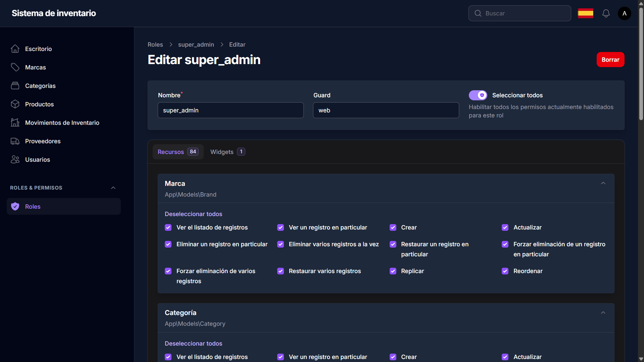Image resolution: width=644 pixels, height=362 pixels.
Task: Uncheck Marca 'Reordenar' permission
Action: [x=505, y=271]
